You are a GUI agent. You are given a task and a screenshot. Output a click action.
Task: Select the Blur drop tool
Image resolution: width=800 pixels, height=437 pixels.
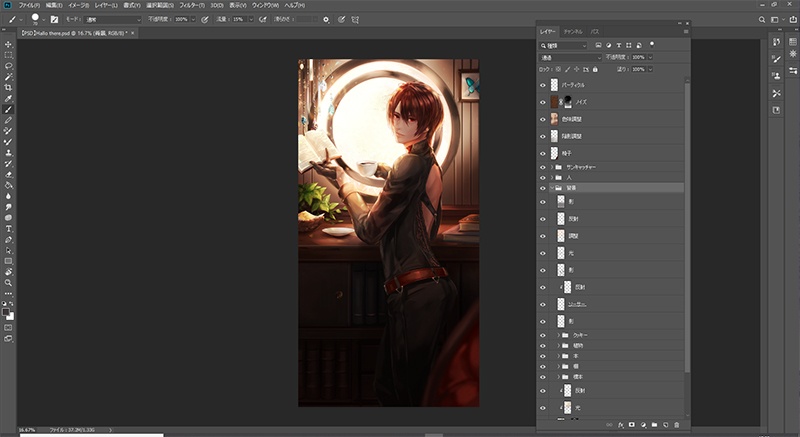[x=8, y=196]
